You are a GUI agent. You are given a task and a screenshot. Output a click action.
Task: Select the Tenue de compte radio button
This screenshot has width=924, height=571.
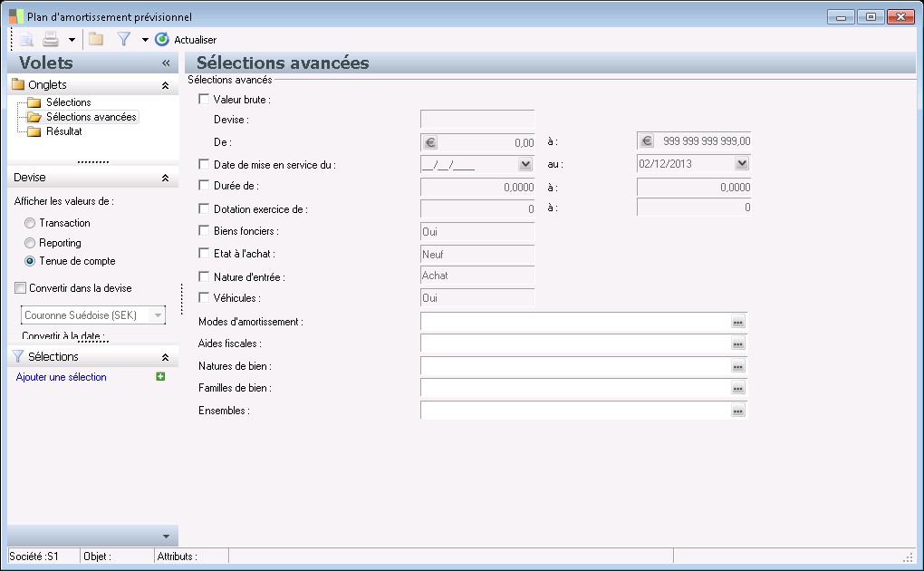[x=30, y=261]
